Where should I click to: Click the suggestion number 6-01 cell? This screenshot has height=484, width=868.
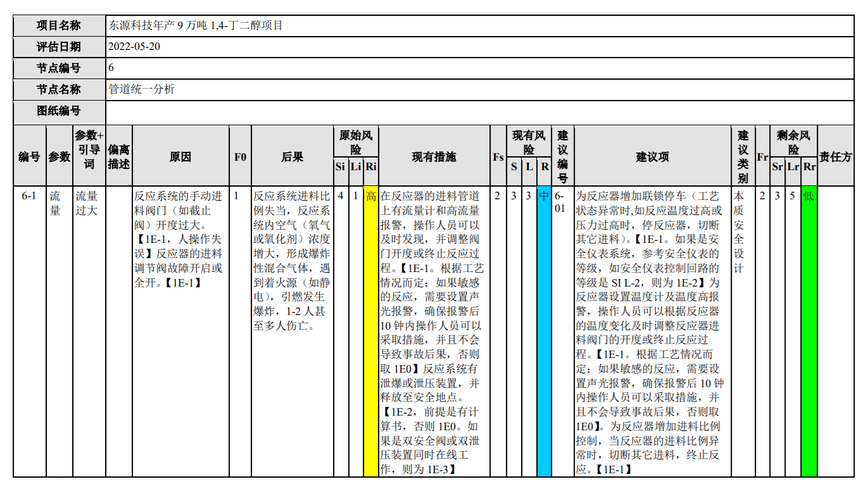(x=562, y=331)
